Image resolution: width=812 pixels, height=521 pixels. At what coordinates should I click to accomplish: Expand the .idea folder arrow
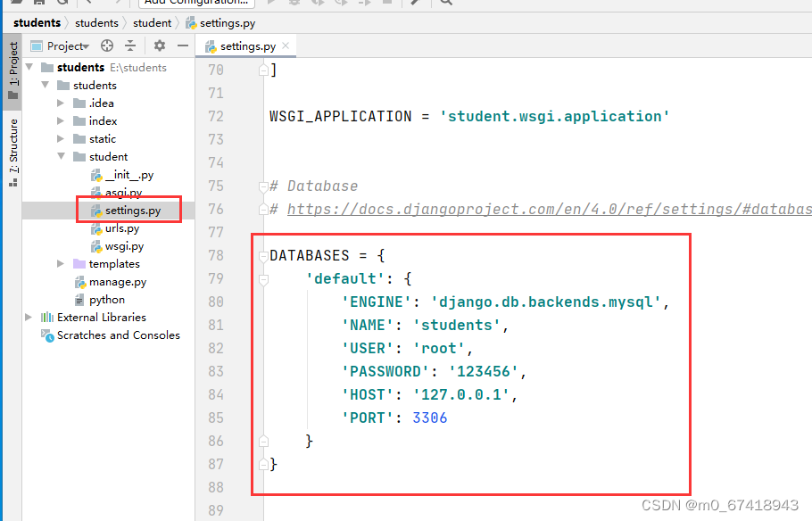point(61,103)
